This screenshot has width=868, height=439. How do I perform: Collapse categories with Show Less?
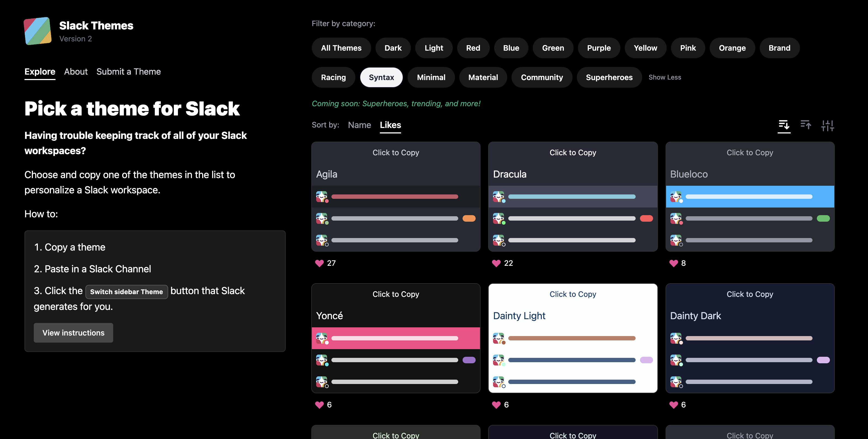click(665, 77)
